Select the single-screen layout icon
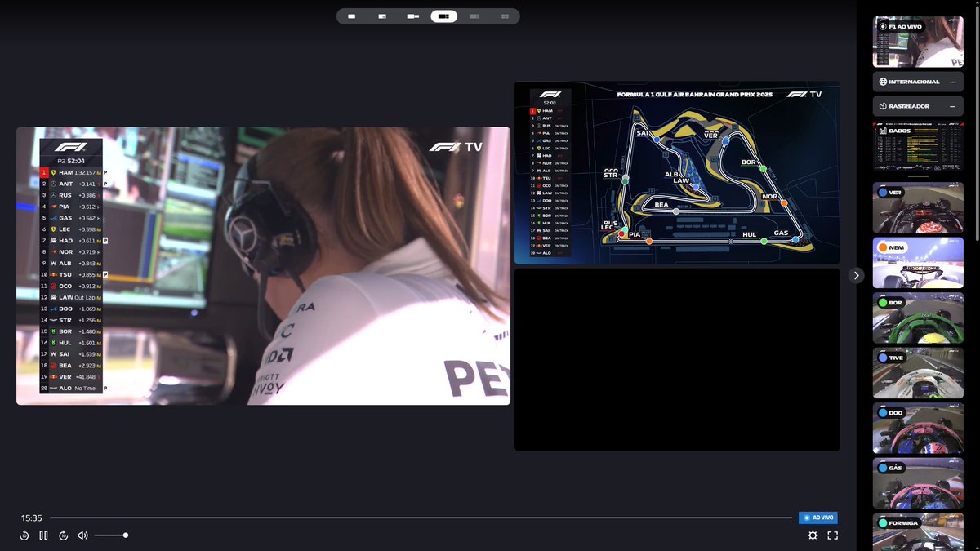 coord(351,16)
